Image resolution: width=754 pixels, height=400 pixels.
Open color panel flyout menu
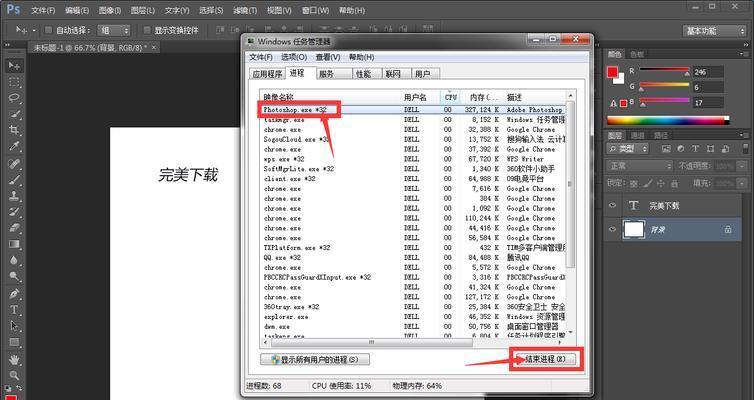[x=744, y=54]
